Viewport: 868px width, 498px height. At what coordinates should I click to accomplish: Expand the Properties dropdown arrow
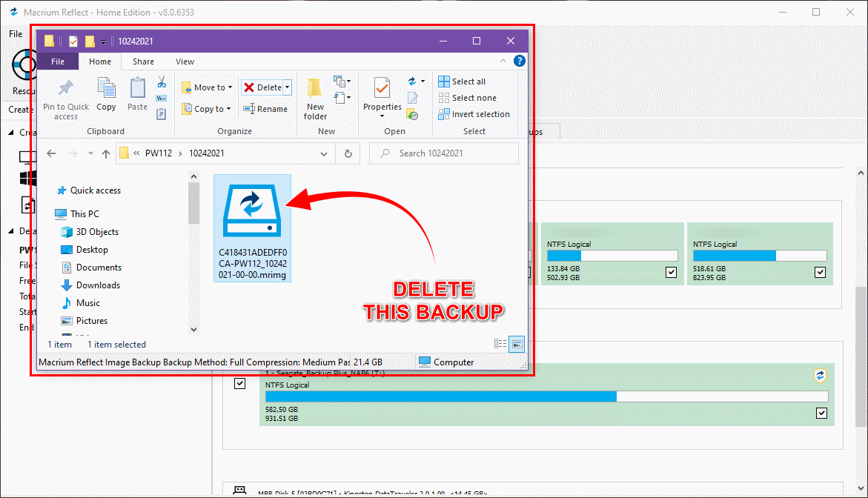[382, 116]
